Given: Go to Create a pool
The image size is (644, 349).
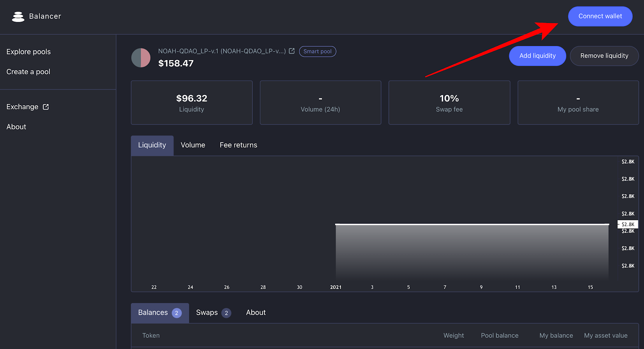Looking at the screenshot, I should click(x=28, y=72).
